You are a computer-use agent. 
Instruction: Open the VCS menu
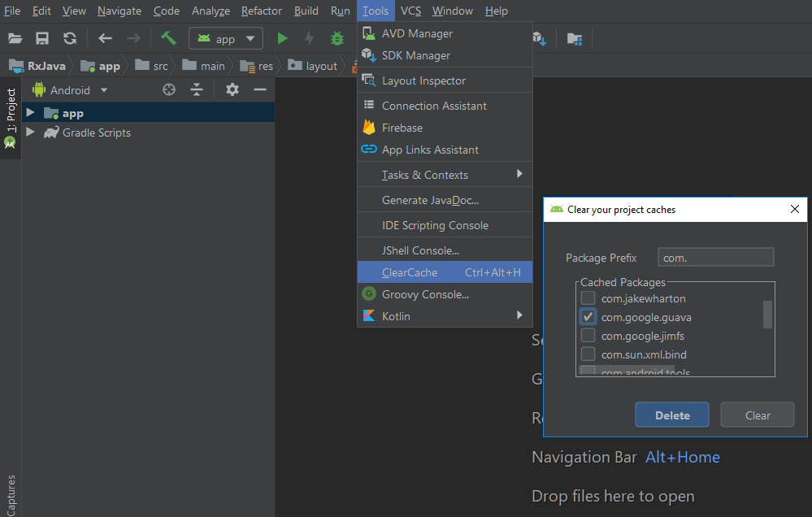410,11
